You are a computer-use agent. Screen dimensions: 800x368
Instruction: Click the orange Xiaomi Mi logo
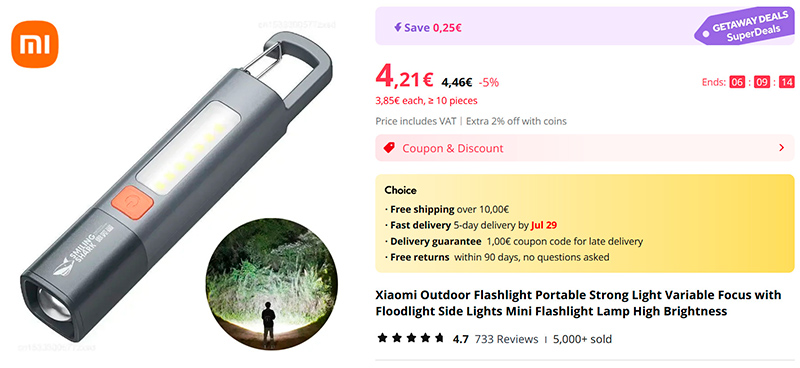(35, 44)
